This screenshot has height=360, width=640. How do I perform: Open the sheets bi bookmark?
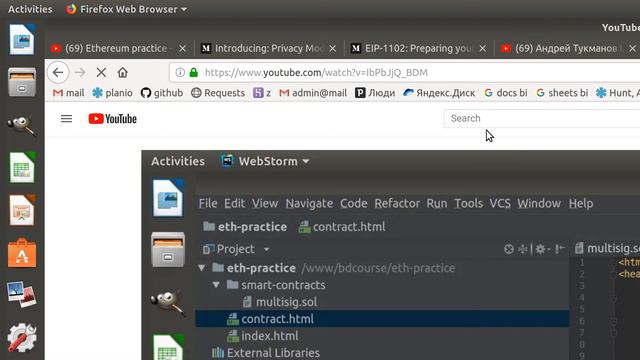click(x=562, y=93)
